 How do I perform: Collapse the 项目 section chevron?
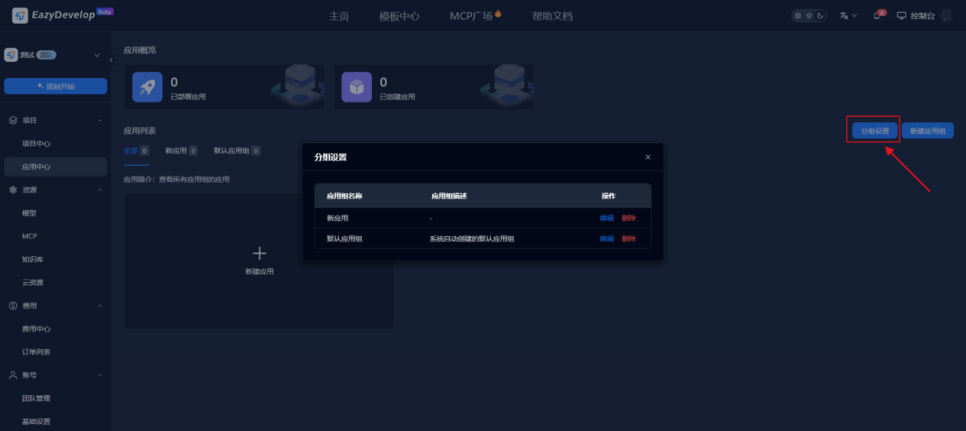coord(100,120)
